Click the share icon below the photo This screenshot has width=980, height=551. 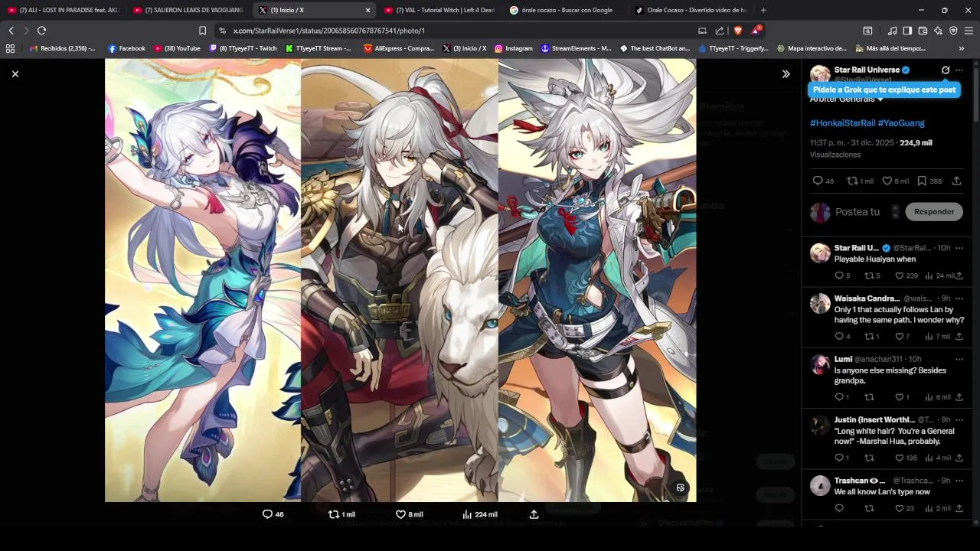pos(534,514)
